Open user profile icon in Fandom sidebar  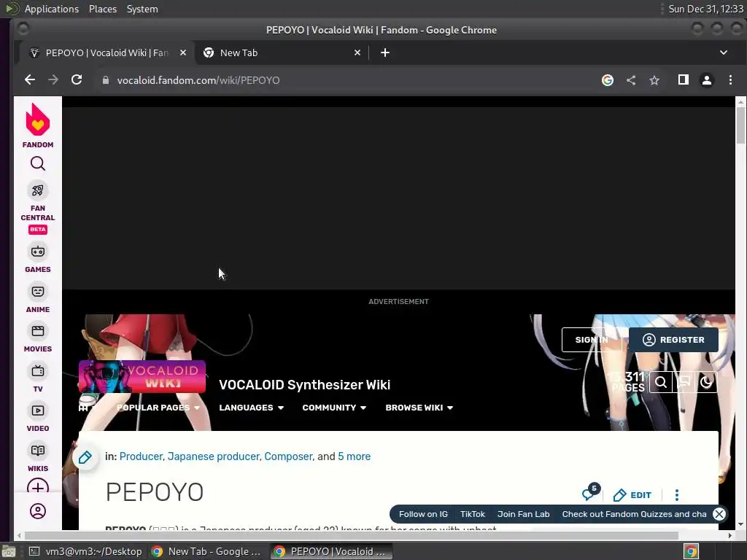38,511
